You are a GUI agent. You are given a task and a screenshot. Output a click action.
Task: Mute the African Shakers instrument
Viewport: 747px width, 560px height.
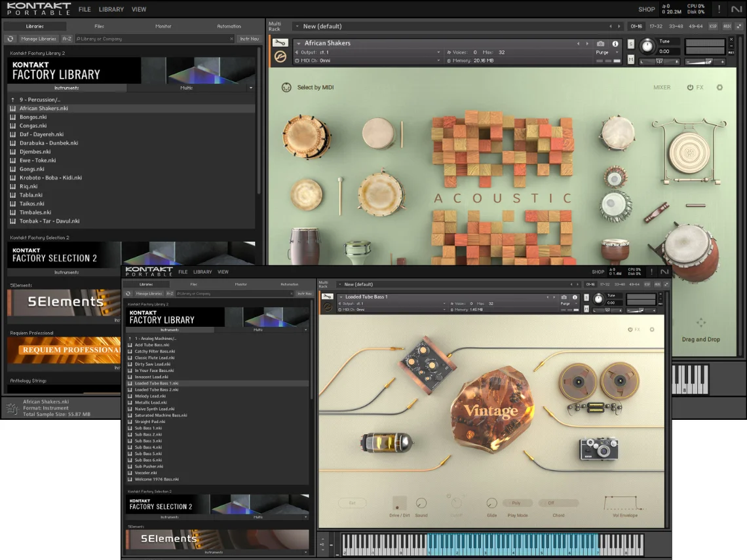[631, 60]
